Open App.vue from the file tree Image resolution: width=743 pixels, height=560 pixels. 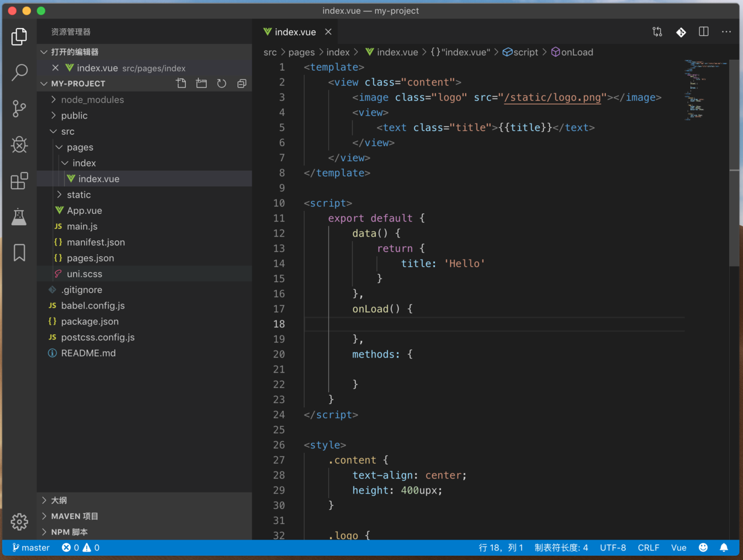[84, 210]
